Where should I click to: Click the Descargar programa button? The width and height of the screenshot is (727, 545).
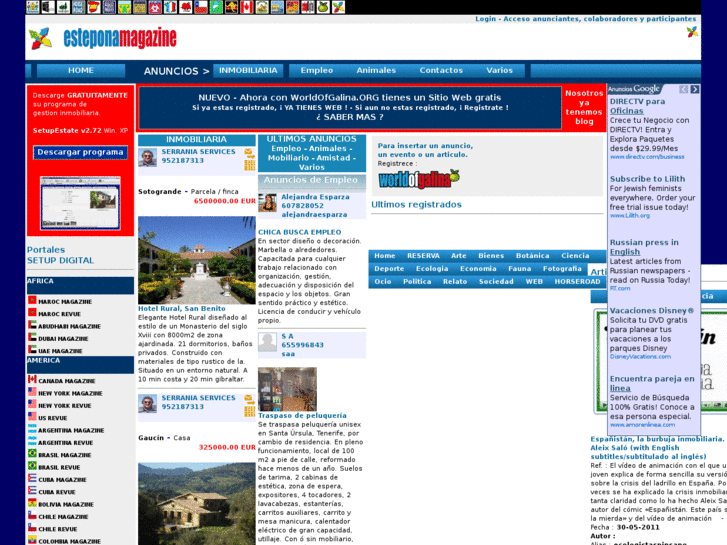click(80, 152)
